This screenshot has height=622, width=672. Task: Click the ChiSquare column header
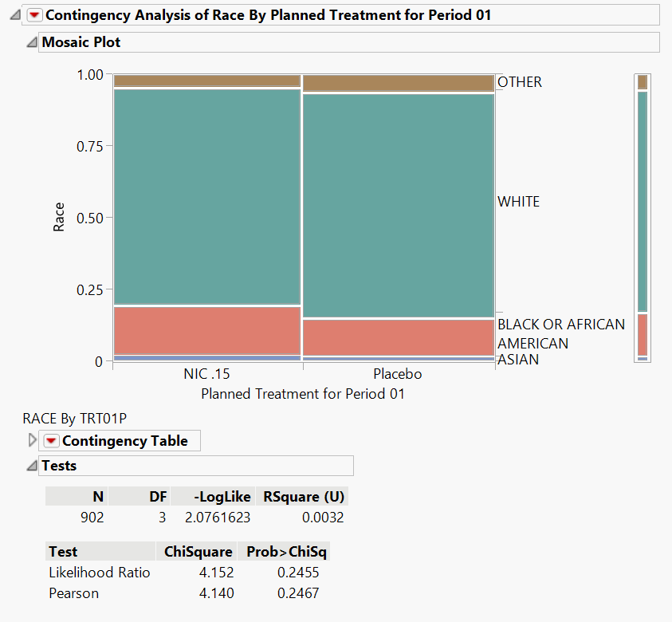(198, 552)
